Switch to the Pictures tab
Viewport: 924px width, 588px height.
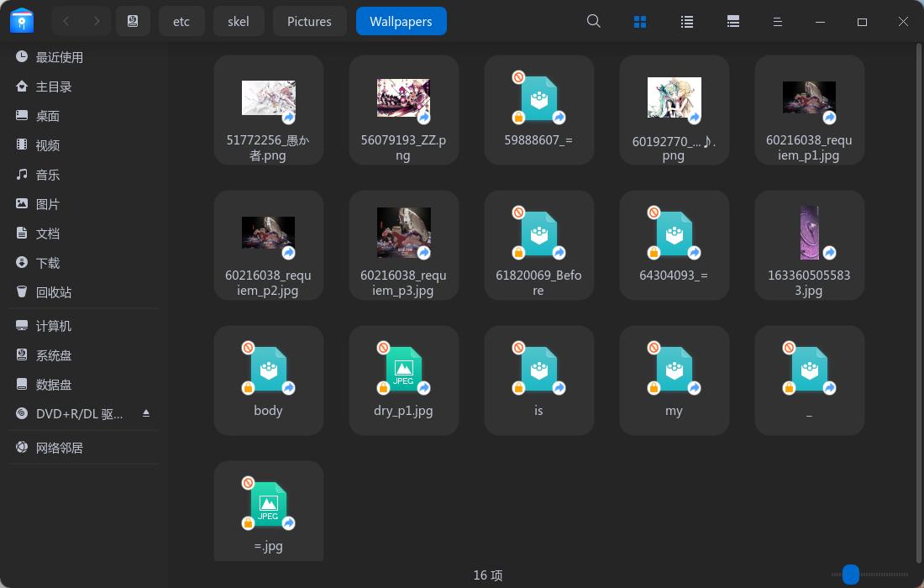pyautogui.click(x=309, y=21)
